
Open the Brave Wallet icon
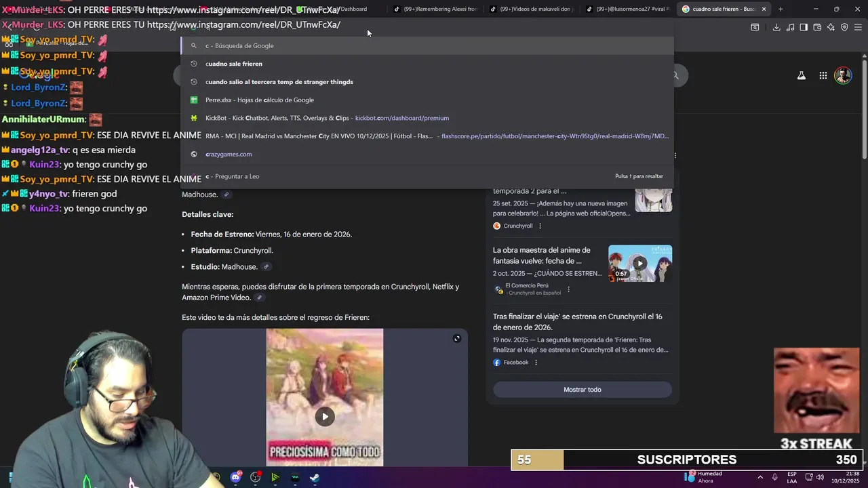click(x=817, y=27)
